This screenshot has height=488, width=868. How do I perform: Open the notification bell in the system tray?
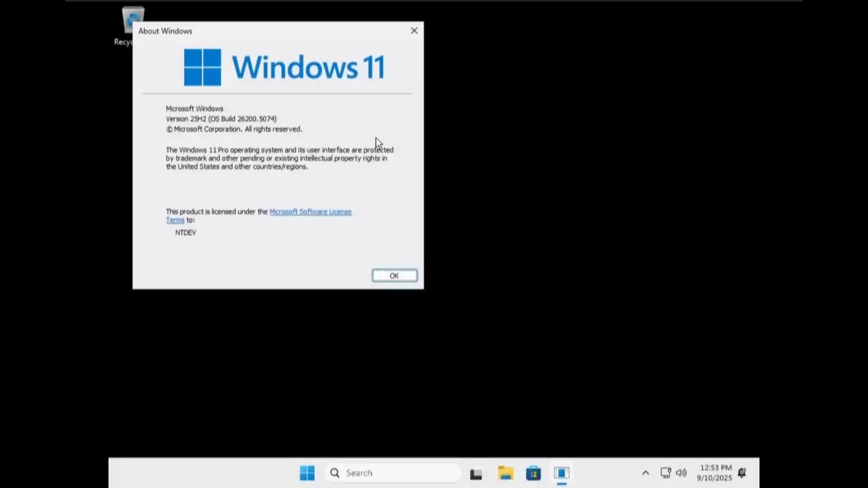tap(742, 472)
